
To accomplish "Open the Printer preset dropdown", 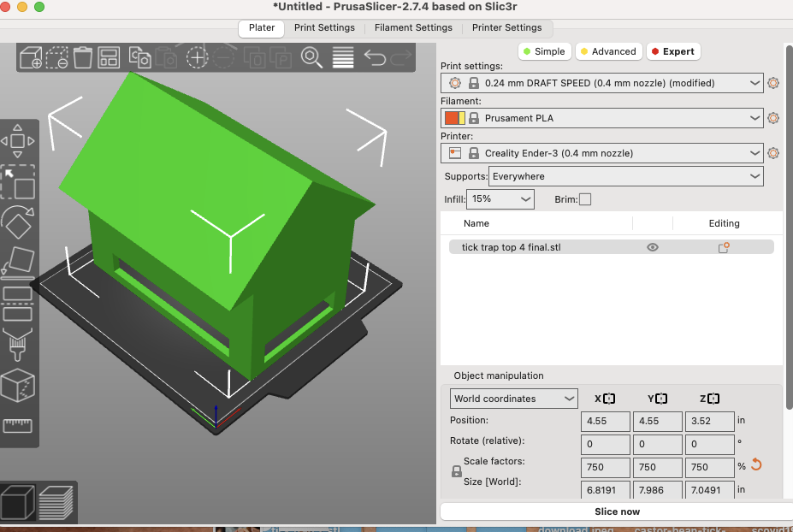I will pos(602,153).
